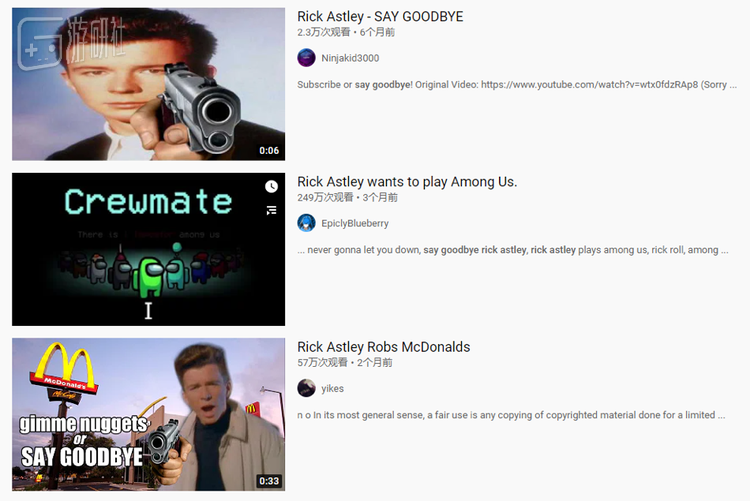Open 'Rick Astley wants to play Among Us.' title
Viewport: 750px width, 501px height.
tap(407, 182)
